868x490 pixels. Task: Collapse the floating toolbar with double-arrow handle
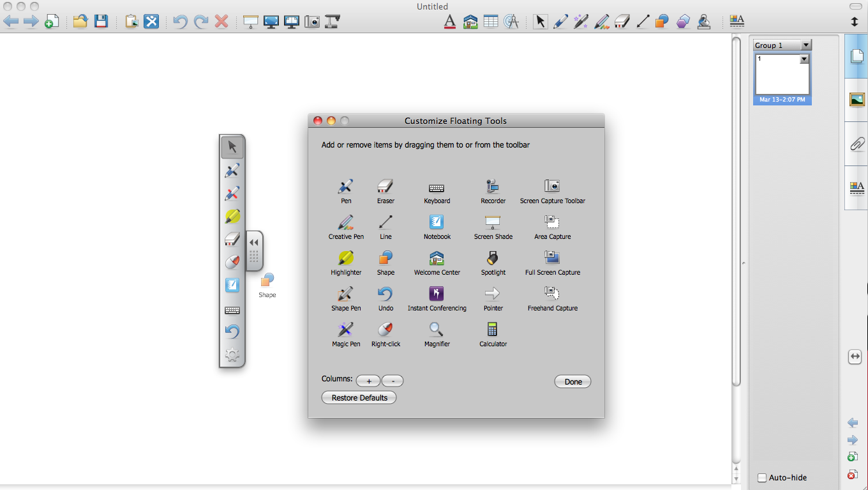pyautogui.click(x=254, y=243)
